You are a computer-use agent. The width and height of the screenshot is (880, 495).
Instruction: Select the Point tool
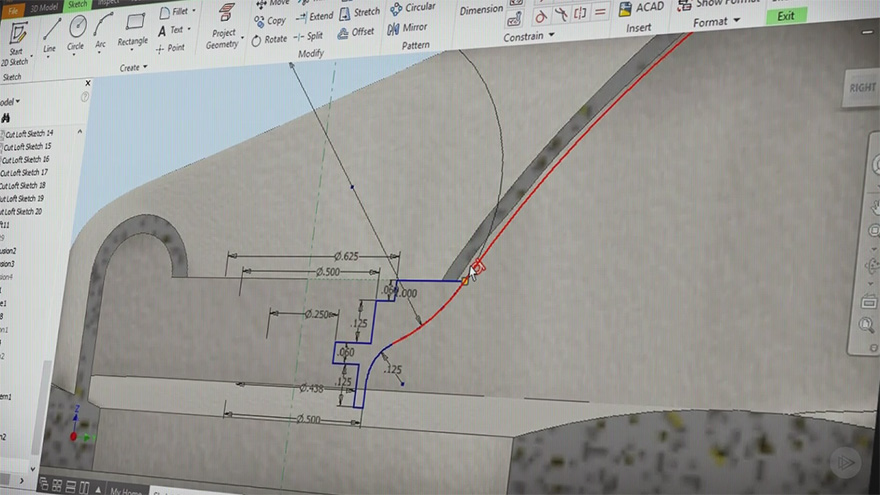coord(171,48)
